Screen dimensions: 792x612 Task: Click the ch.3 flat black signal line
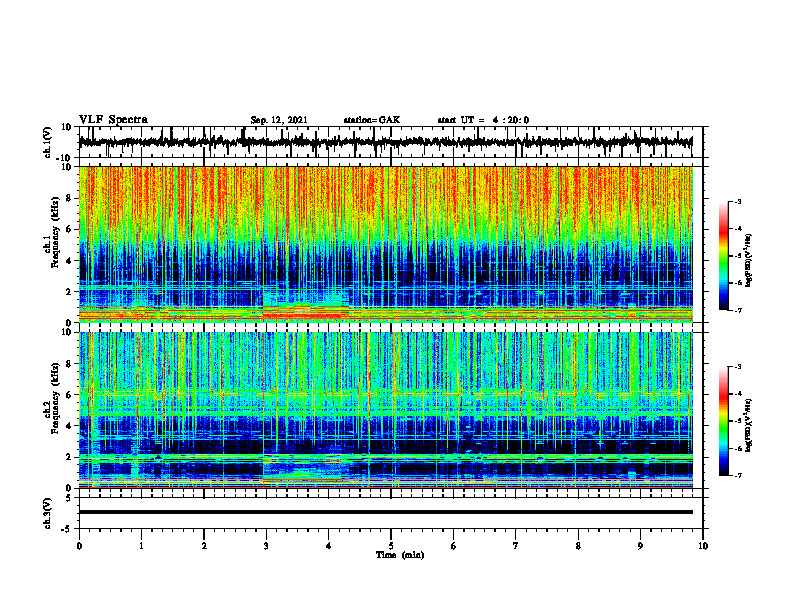385,512
